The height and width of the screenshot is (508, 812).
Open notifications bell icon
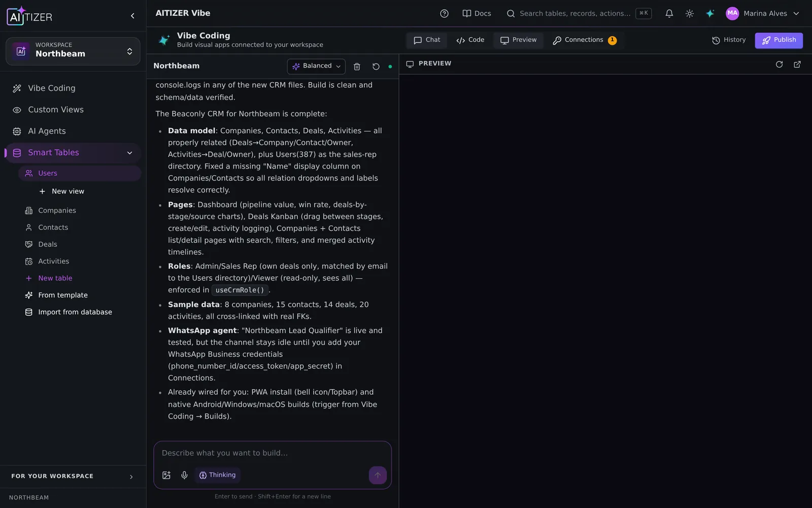[669, 14]
